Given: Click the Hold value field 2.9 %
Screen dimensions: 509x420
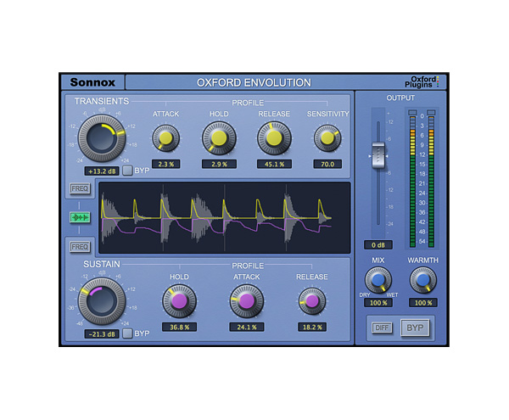Looking at the screenshot, I should [219, 164].
